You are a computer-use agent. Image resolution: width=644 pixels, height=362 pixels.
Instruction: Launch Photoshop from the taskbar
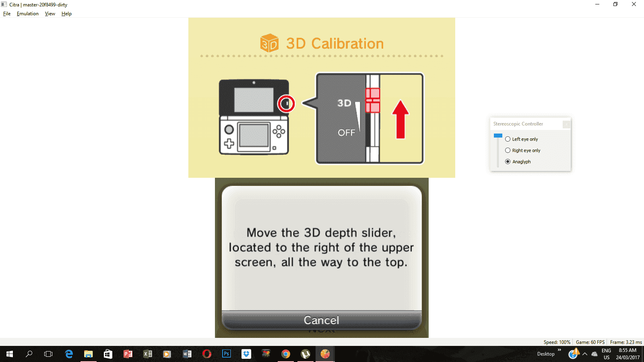(227, 354)
